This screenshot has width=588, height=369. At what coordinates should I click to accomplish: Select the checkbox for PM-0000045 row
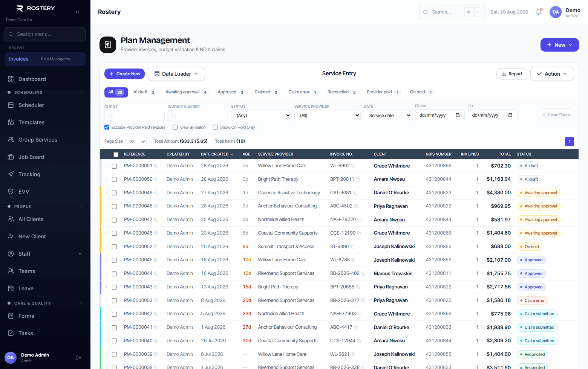(114, 260)
